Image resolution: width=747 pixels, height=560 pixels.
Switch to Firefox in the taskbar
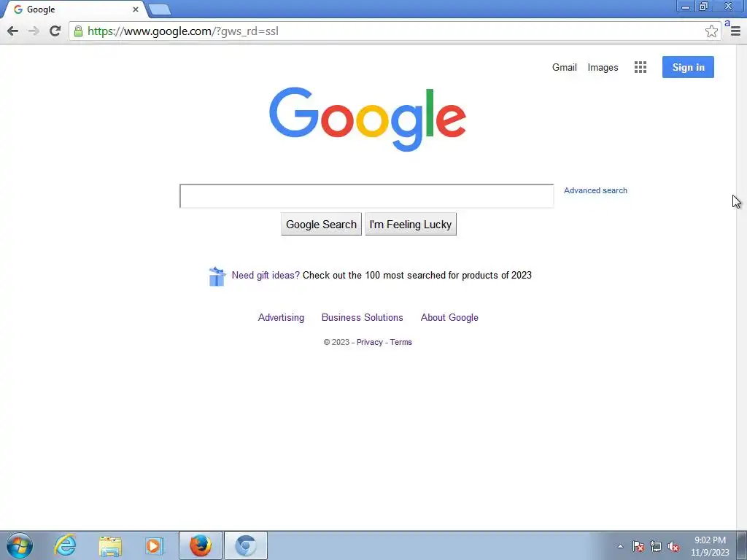click(x=201, y=545)
